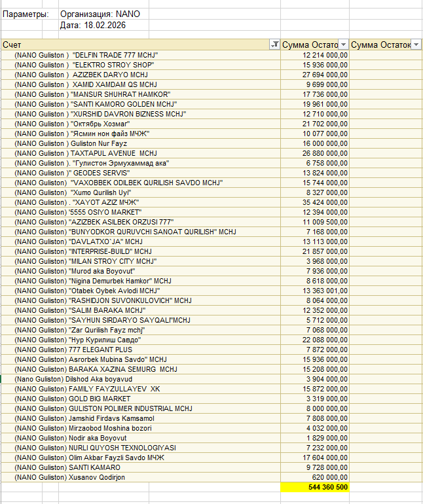Select row GEODES SERVIS
This screenshot has width=423, height=504.
[x=141, y=173]
